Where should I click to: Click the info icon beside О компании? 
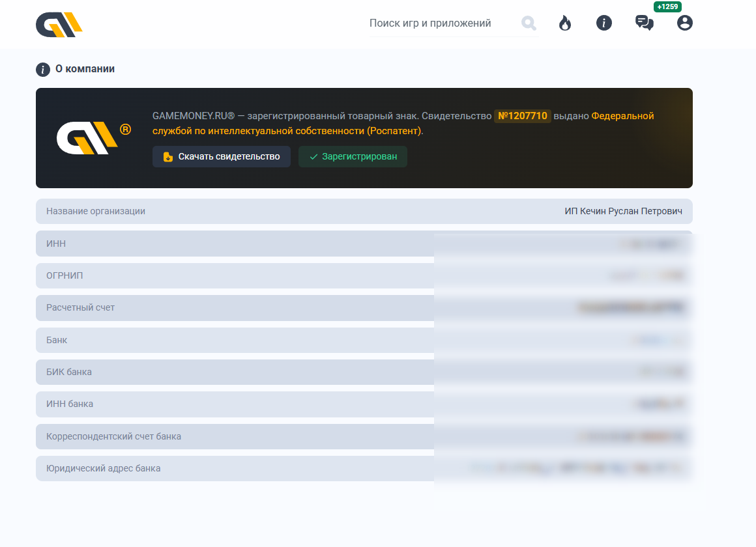[x=43, y=70]
